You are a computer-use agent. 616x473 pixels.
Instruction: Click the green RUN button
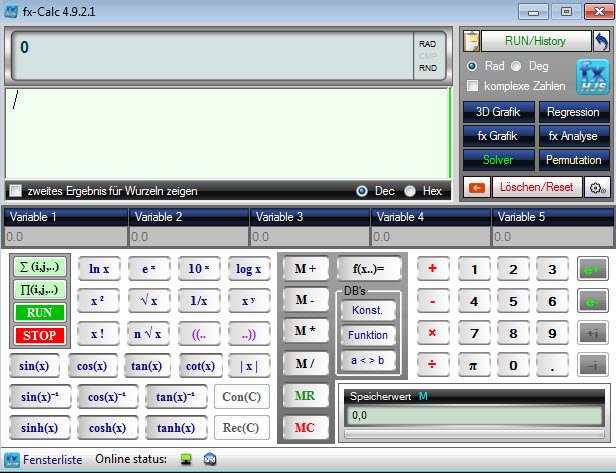39,313
